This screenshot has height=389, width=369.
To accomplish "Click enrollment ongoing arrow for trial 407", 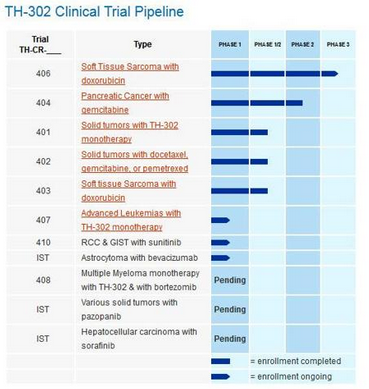I will coord(220,220).
